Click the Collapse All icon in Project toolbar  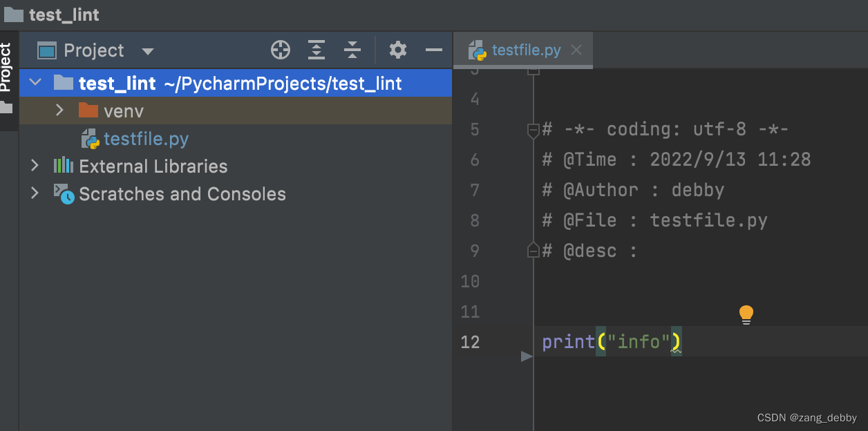coord(352,50)
